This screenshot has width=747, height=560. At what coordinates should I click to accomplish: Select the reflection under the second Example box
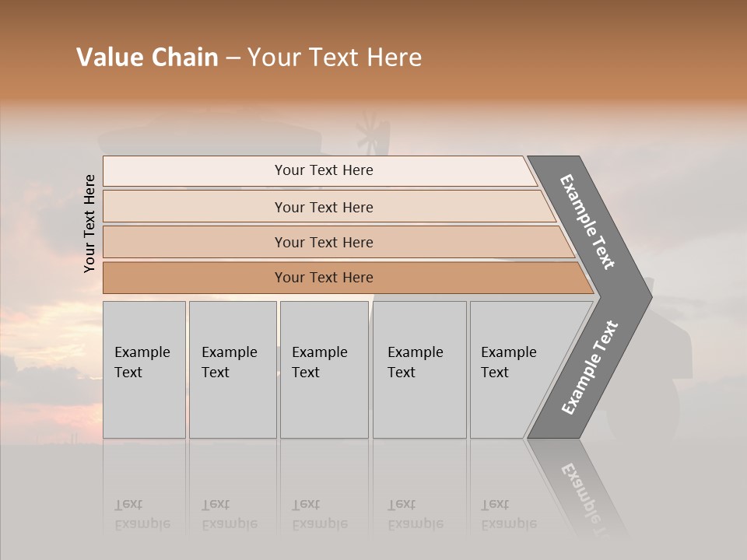point(230,515)
